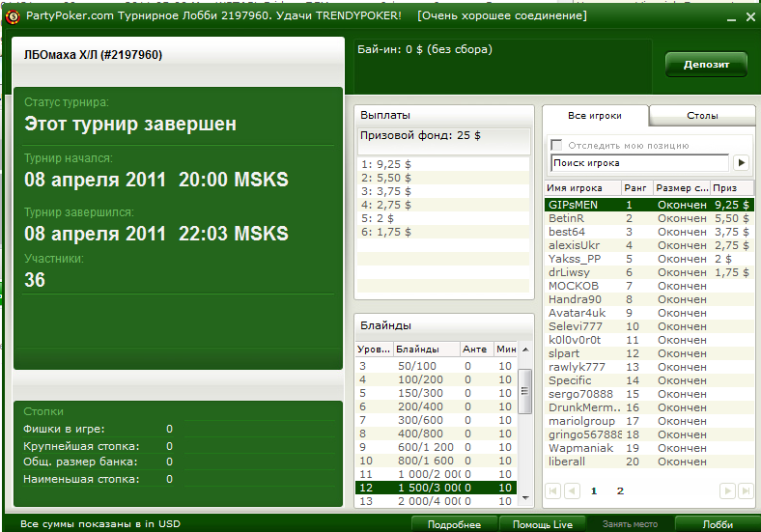Select player row drLiwsy

pos(649,272)
